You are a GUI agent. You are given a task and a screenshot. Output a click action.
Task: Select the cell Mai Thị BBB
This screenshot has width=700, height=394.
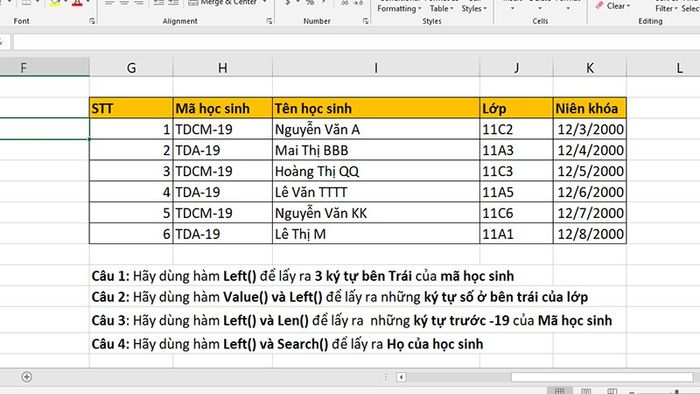376,150
